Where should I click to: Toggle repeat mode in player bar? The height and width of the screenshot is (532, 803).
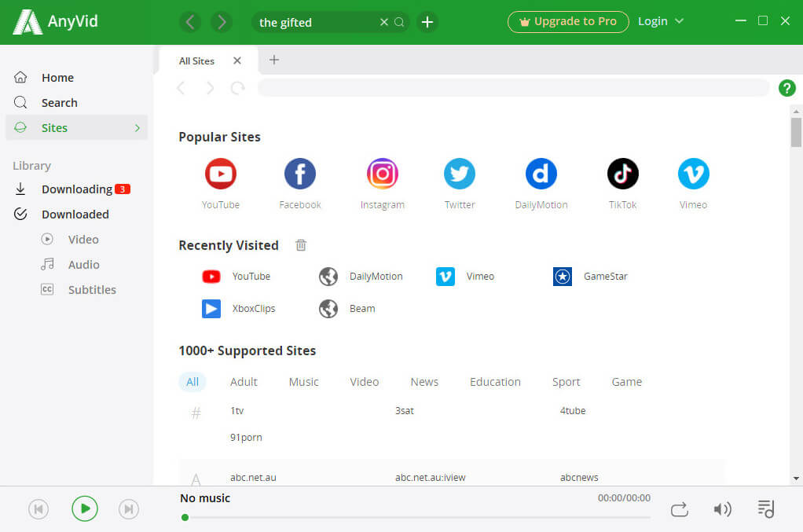[x=679, y=509]
